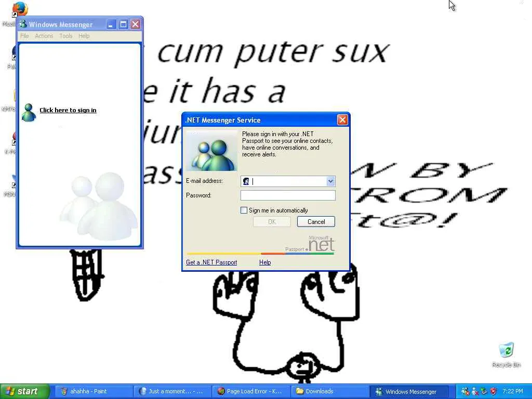Click the second buddy tray icon with red X

475,391
